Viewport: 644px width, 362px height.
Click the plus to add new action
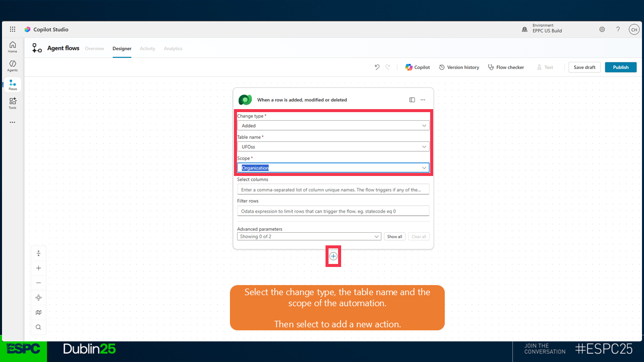(x=333, y=256)
